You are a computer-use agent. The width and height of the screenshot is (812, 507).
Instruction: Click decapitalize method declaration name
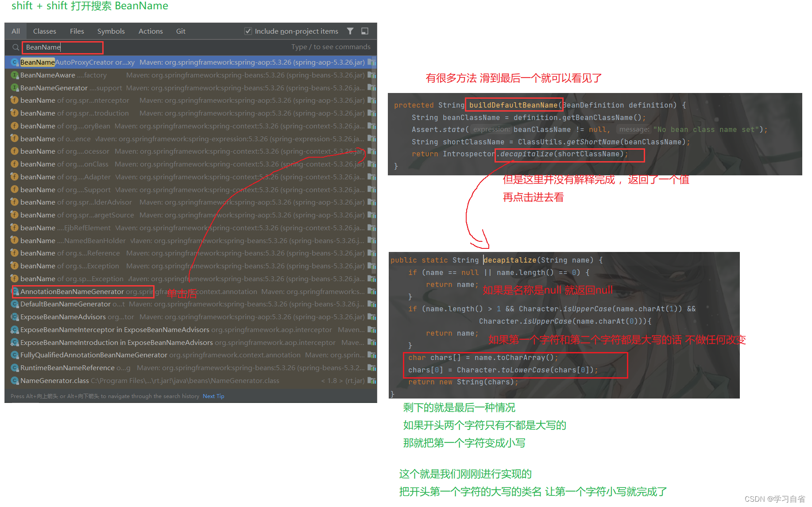pos(510,260)
